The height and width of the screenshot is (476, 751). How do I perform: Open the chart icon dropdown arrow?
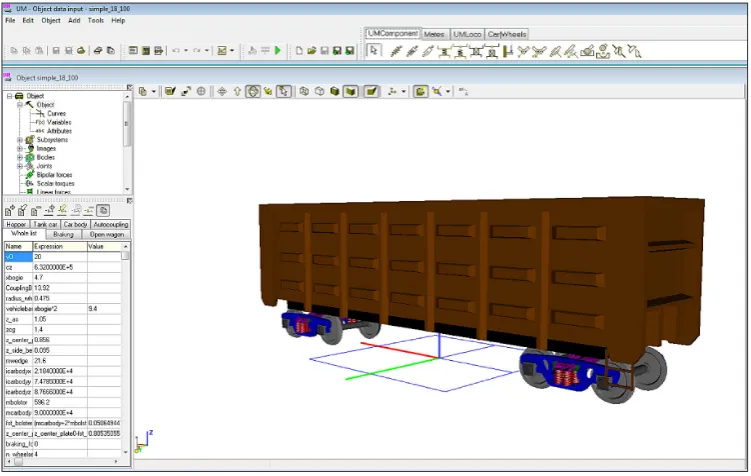point(232,50)
